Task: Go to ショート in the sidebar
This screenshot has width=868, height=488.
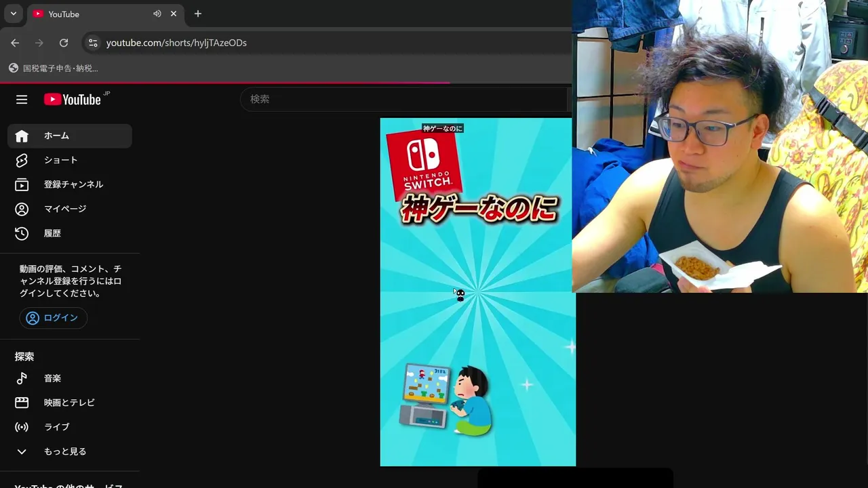Action: click(x=70, y=160)
